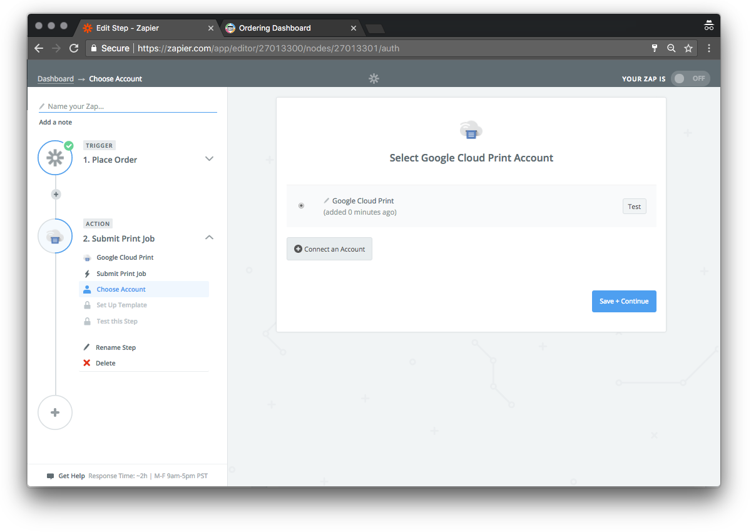
Task: Open a new browser tab
Action: 375,29
